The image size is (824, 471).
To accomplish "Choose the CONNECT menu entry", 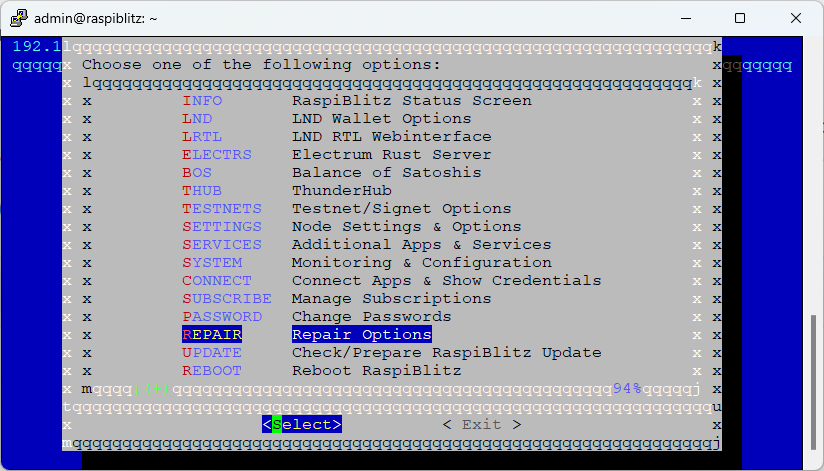I will [217, 281].
